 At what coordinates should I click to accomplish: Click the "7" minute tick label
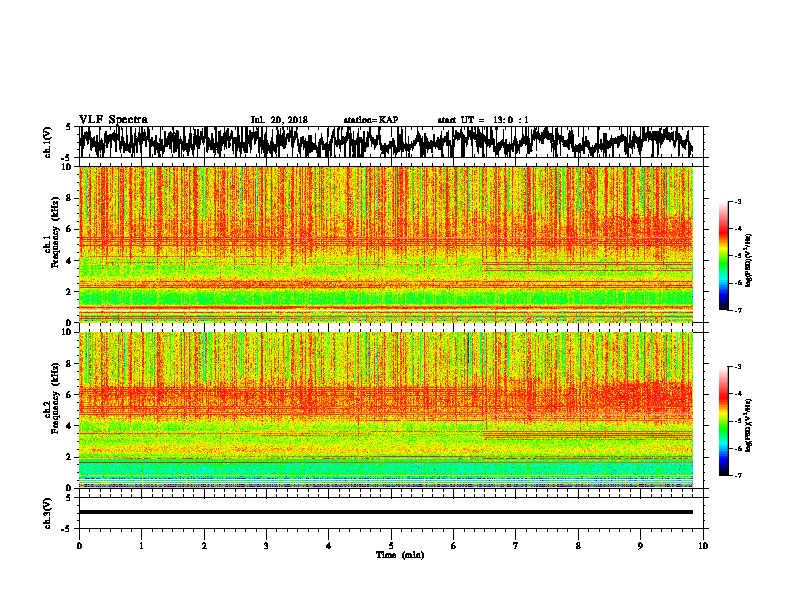click(x=516, y=546)
